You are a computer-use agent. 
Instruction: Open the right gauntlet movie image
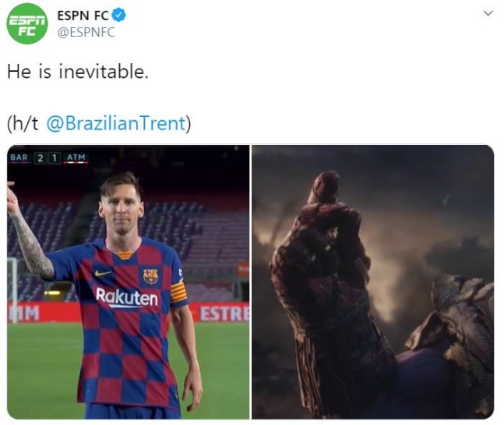373,282
